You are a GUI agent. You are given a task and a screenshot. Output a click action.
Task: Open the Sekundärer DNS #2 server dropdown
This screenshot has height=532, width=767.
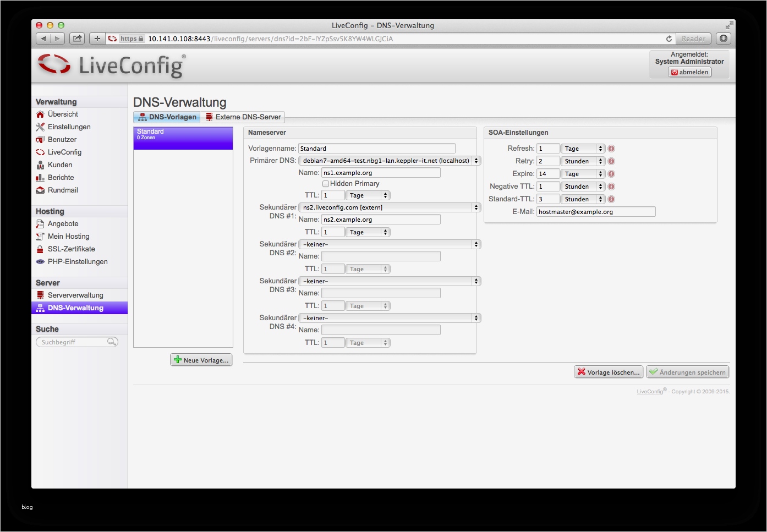[390, 244]
